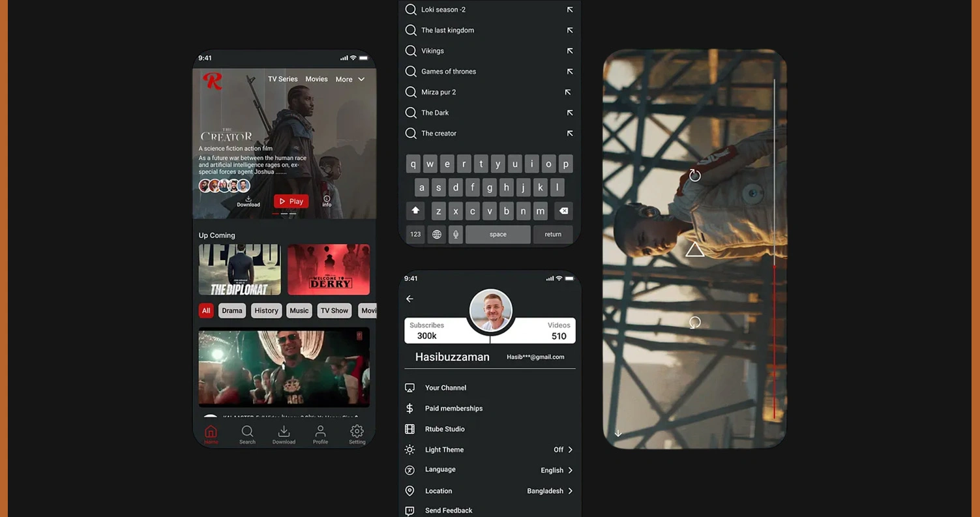980x517 pixels.
Task: Open the Movies tab
Action: click(x=316, y=80)
